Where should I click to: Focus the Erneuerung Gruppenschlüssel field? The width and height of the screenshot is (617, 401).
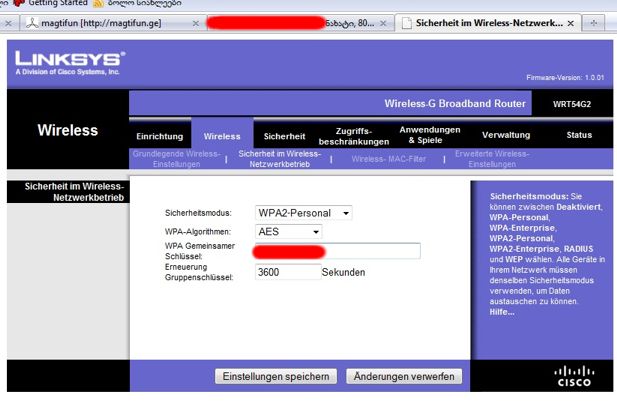point(288,272)
